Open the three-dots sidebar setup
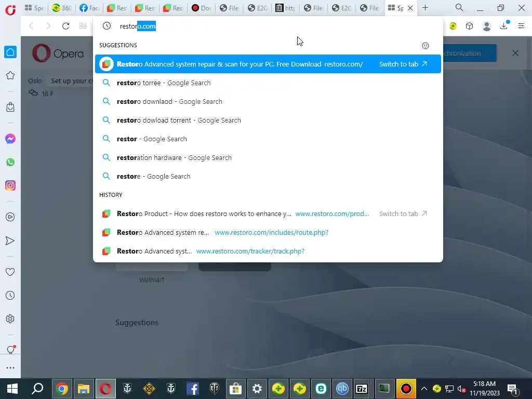Screen dimensions: 532x399 [10, 368]
